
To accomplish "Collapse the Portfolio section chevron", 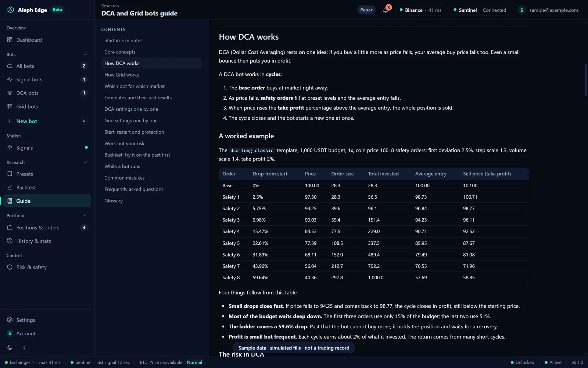I will [85, 216].
